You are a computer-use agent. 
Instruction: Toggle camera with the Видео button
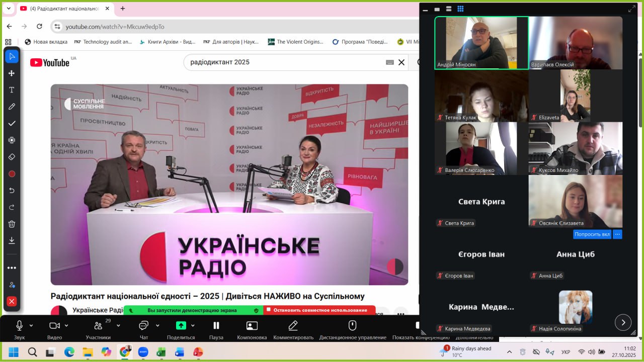[54, 329]
